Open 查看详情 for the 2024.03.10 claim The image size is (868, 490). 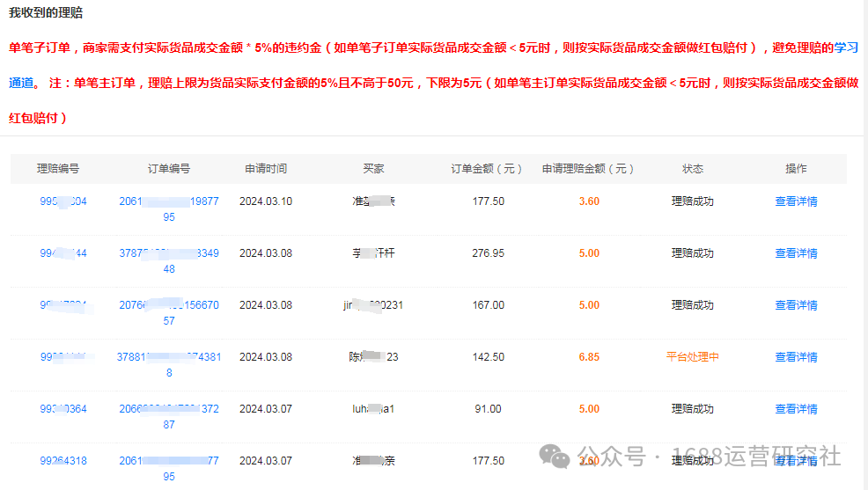tap(796, 201)
